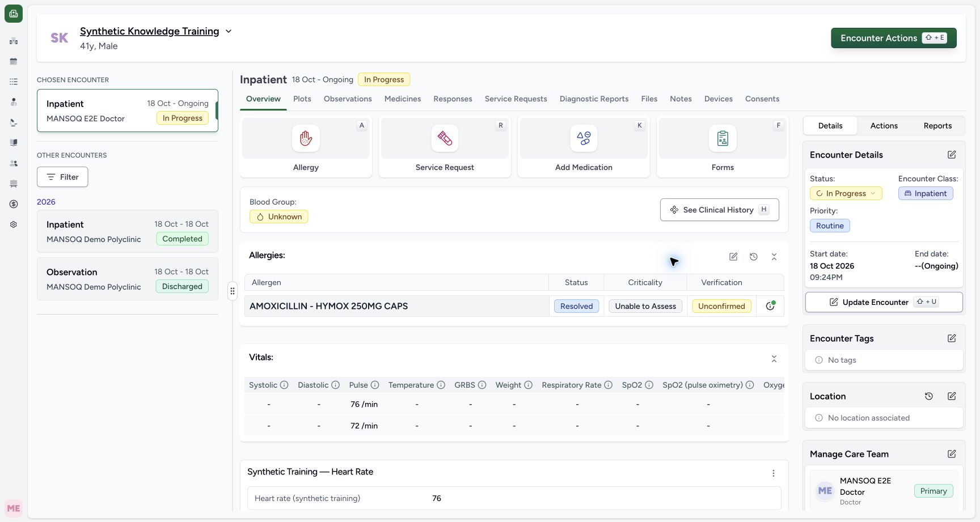Switch to the Consents tab
The image size is (980, 522).
pyautogui.click(x=762, y=99)
